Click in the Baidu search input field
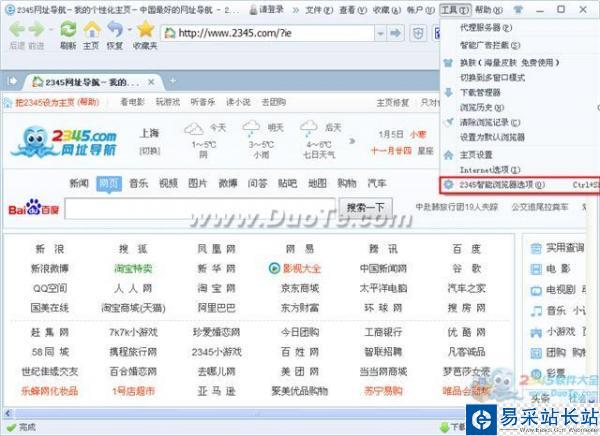This screenshot has height=436, width=600. [x=200, y=209]
